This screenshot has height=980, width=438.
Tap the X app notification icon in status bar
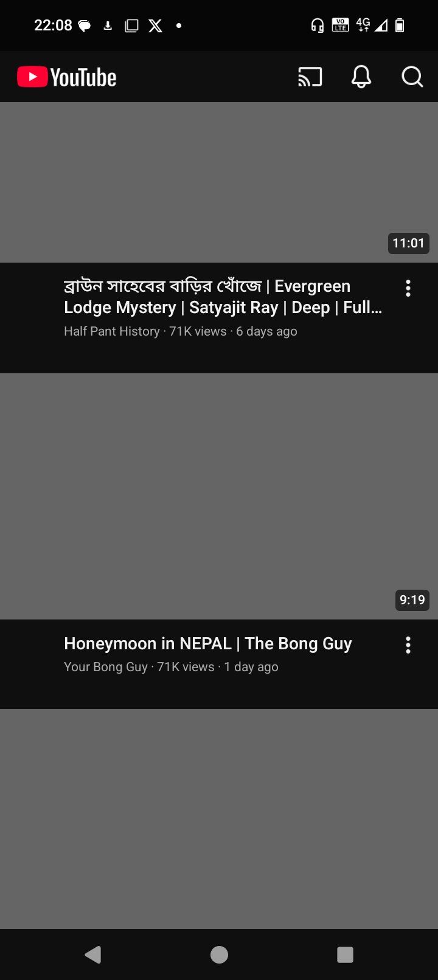(156, 26)
